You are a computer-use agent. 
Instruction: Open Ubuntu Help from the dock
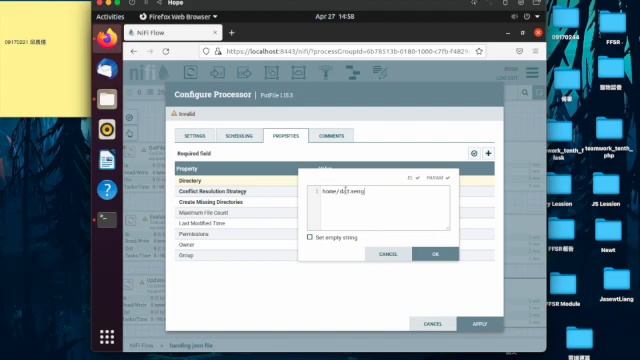(107, 190)
